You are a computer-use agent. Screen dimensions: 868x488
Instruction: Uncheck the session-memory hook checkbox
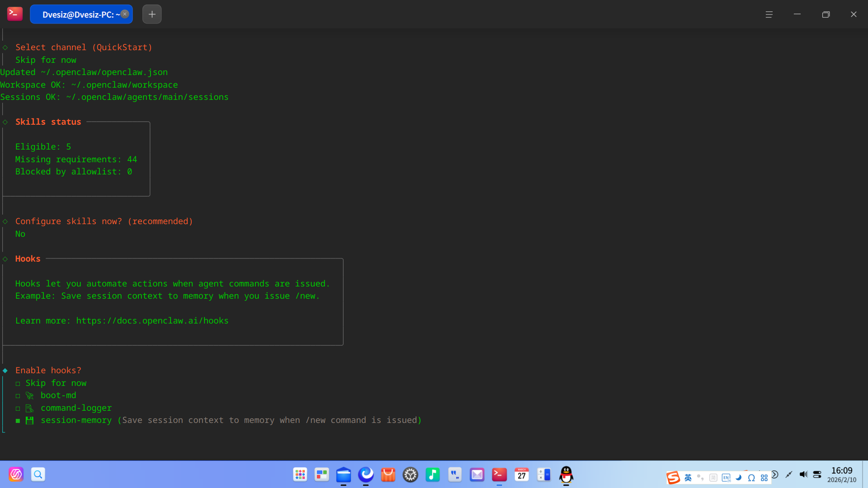(18, 420)
